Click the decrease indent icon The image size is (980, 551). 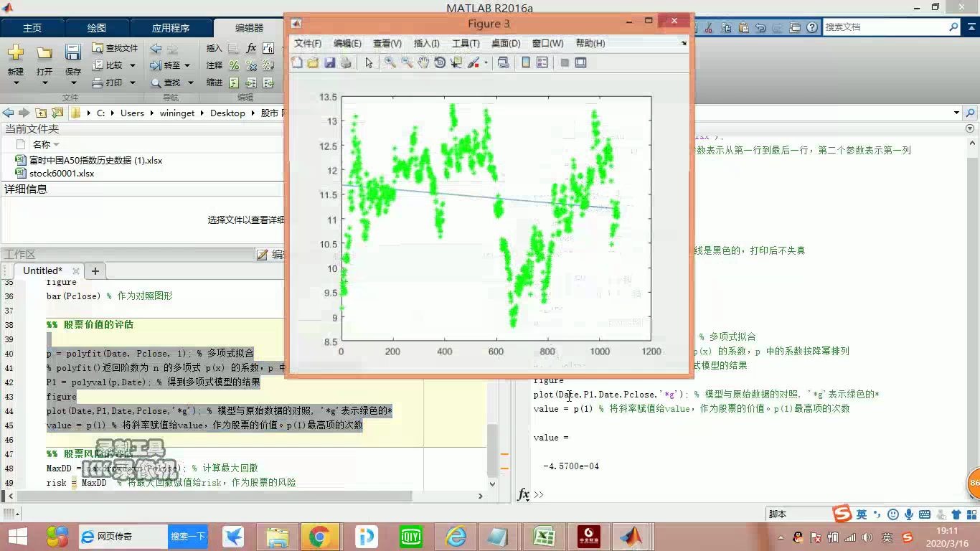[x=268, y=83]
